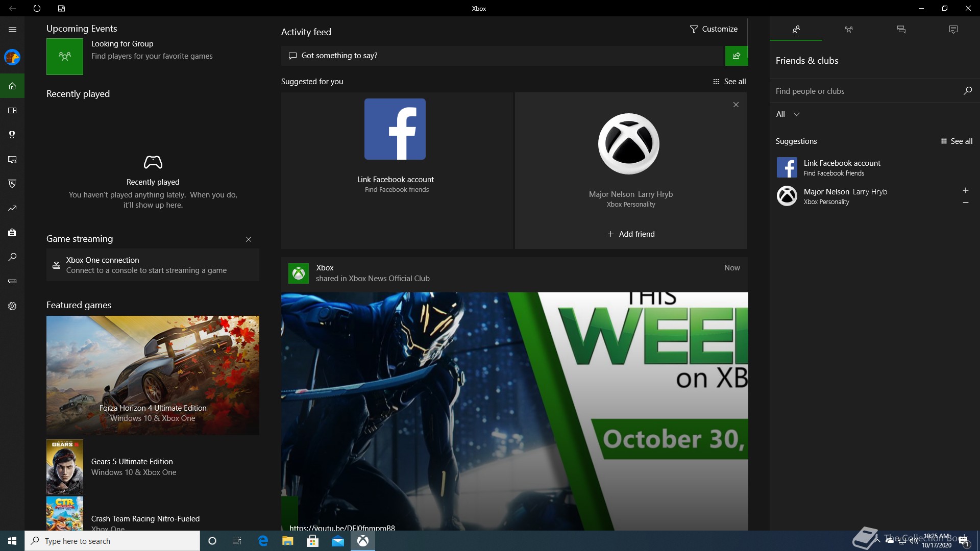The height and width of the screenshot is (551, 980).
Task: Click Add friend for Major Nelson
Action: click(x=631, y=234)
